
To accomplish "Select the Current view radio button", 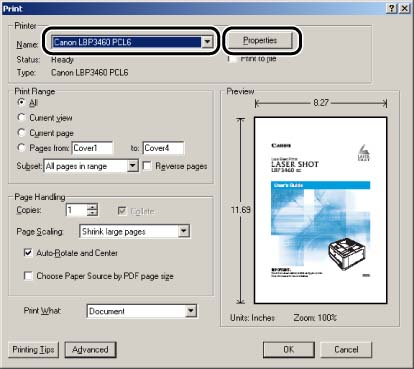I will [x=21, y=117].
